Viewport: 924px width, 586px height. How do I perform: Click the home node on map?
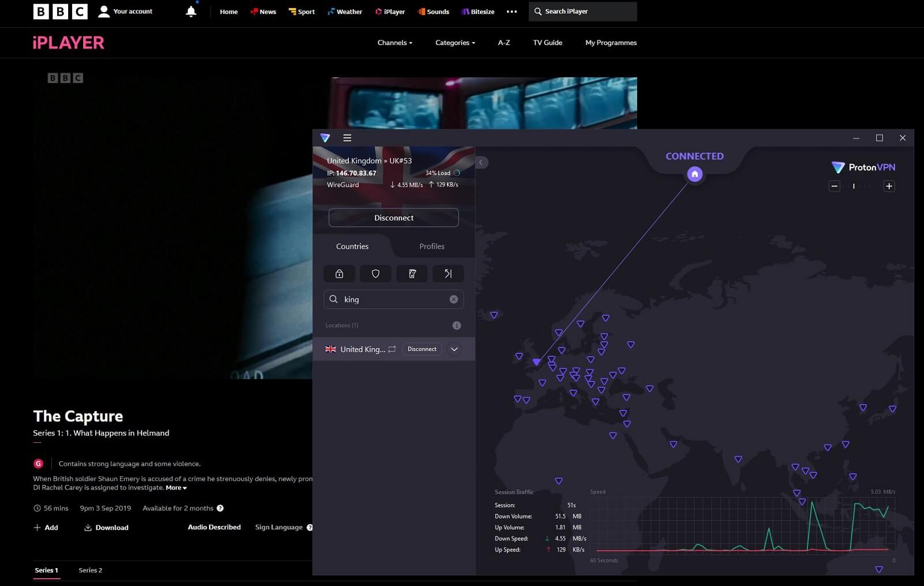pyautogui.click(x=695, y=174)
